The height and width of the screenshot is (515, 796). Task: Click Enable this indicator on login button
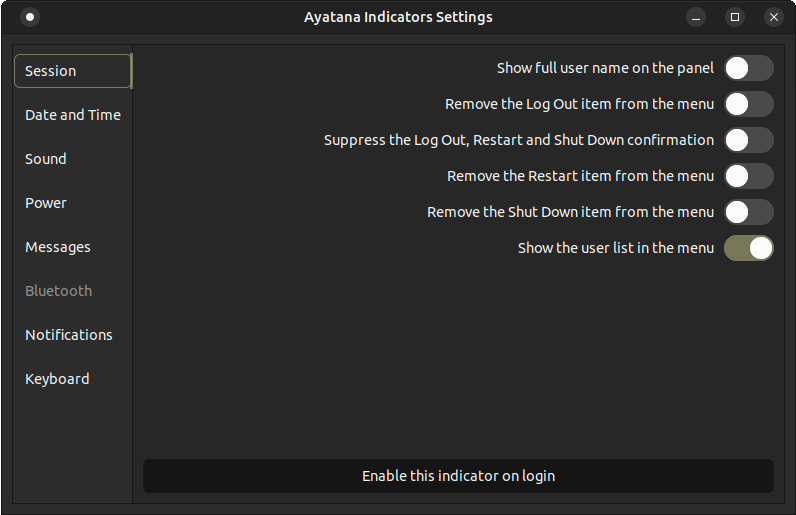point(458,476)
